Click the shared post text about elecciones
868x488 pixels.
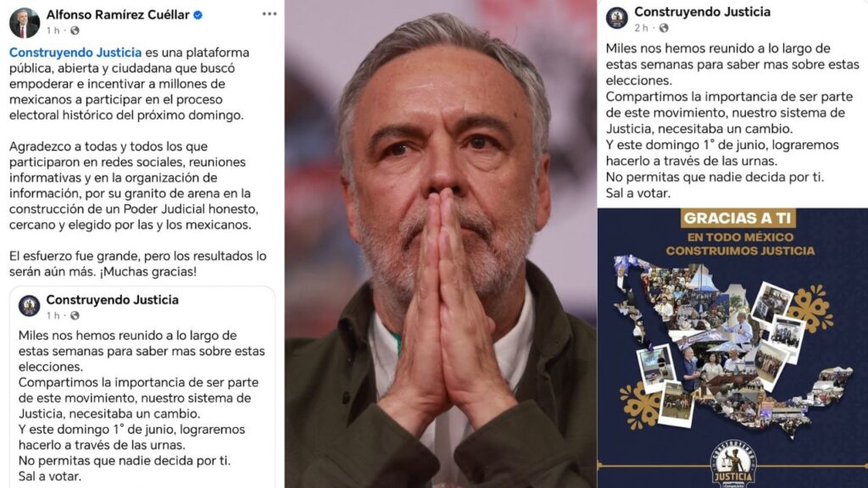[142, 406]
